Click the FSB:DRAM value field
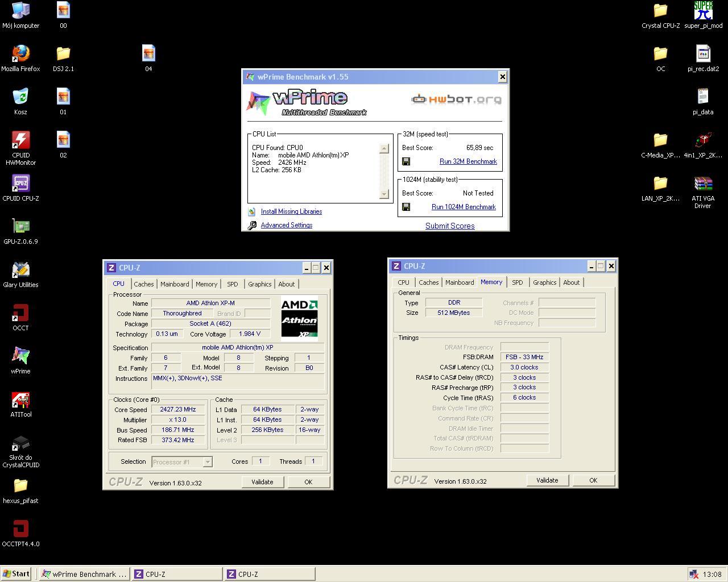Screen dimensions: 728x582 coord(524,357)
